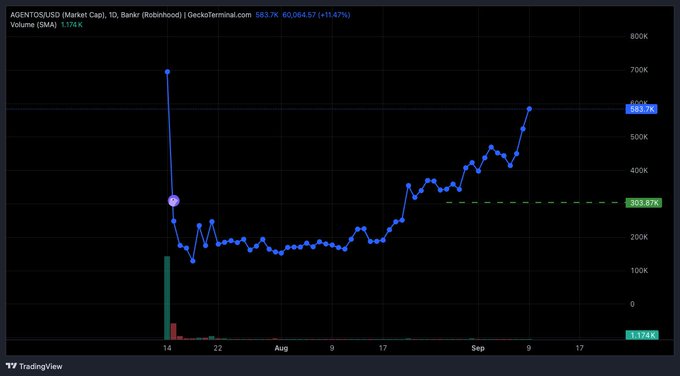Click the 60,064.57 (+11.47%) change value

316,15
